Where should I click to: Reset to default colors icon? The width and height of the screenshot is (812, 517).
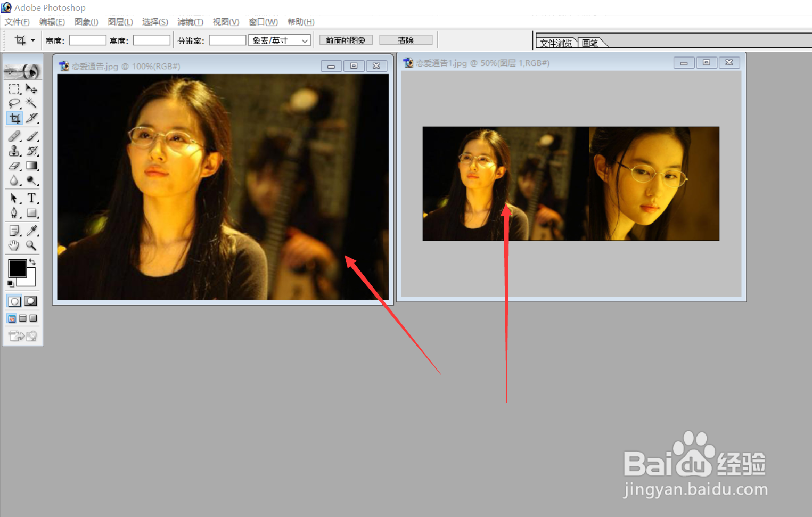[x=11, y=284]
